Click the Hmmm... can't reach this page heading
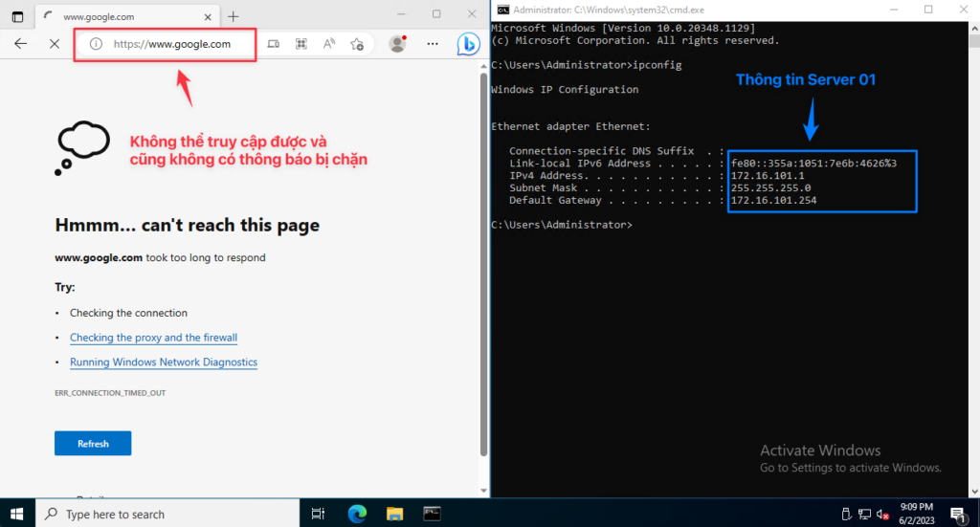This screenshot has width=980, height=527. click(187, 225)
